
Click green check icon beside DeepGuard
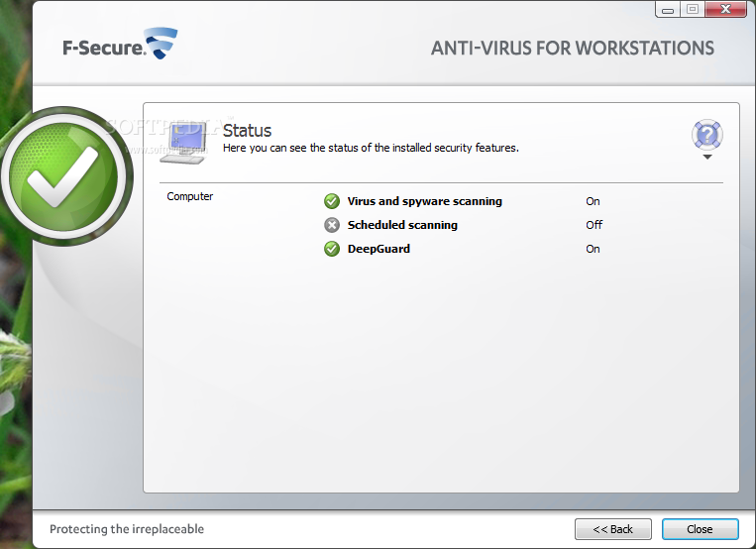coord(332,249)
